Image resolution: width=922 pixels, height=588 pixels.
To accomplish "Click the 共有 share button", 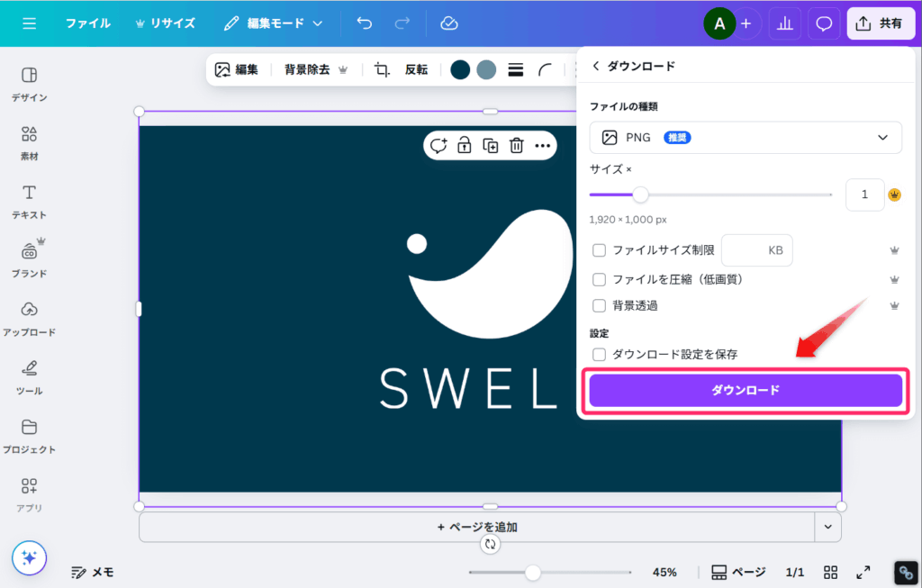I will (881, 24).
